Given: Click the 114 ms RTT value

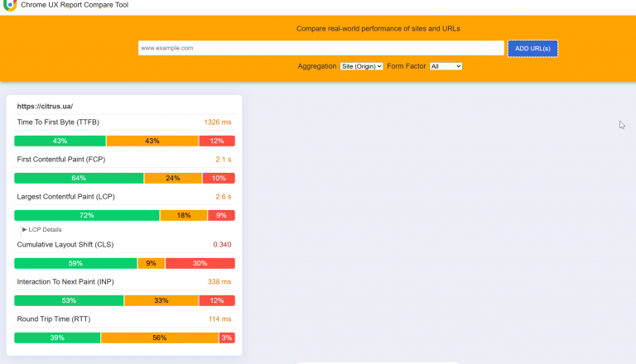Looking at the screenshot, I should click(x=219, y=319).
